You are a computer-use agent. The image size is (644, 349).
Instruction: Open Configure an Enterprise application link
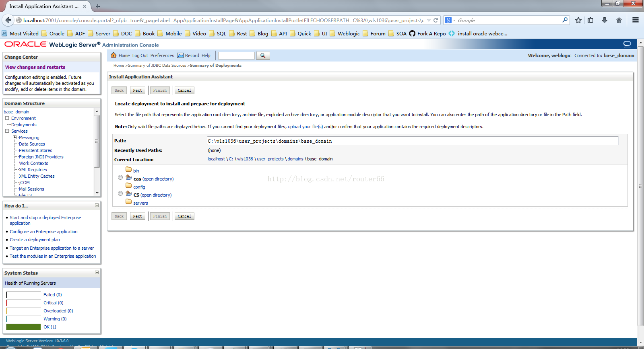pos(43,232)
